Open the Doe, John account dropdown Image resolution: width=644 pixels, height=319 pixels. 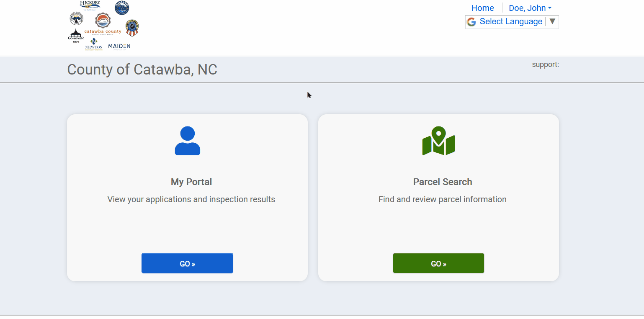(x=530, y=8)
